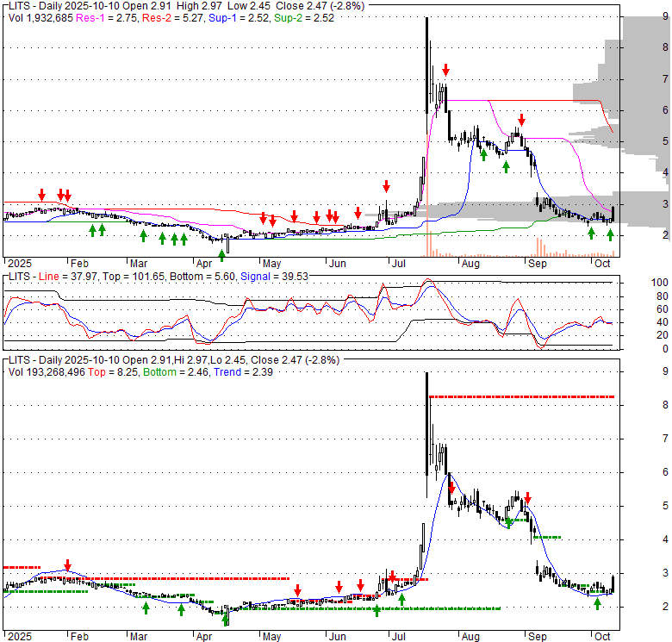The height and width of the screenshot is (642, 672).
Task: Click the 'Sup-2 = 2.52' legend value
Action: (x=304, y=18)
